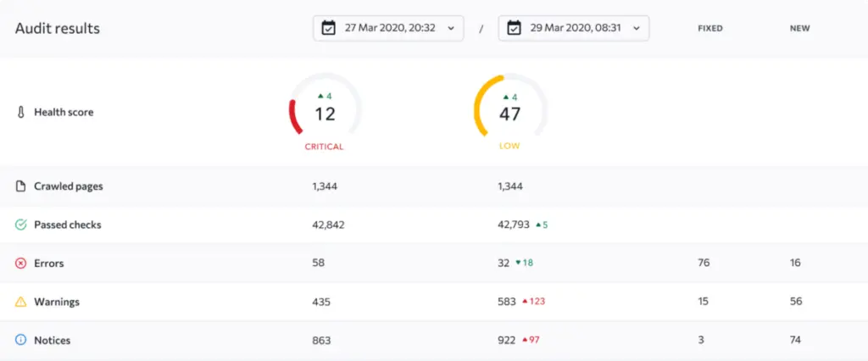The width and height of the screenshot is (868, 361).
Task: Click the 76 fixed errors count
Action: pyautogui.click(x=703, y=264)
